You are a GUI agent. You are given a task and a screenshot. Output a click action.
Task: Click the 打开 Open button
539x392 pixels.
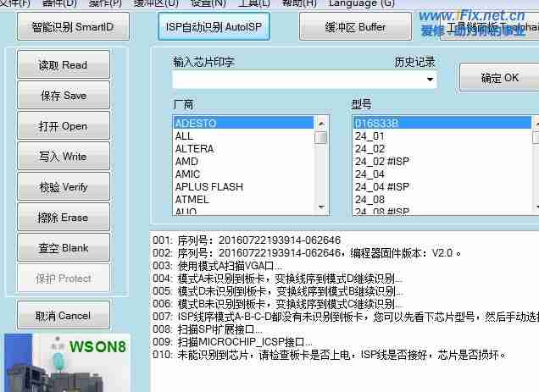click(x=64, y=126)
